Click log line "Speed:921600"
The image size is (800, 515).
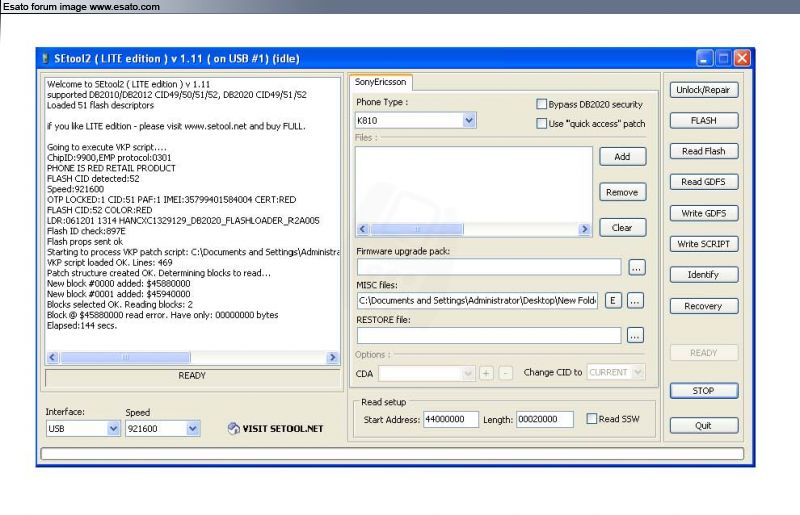pos(75,189)
